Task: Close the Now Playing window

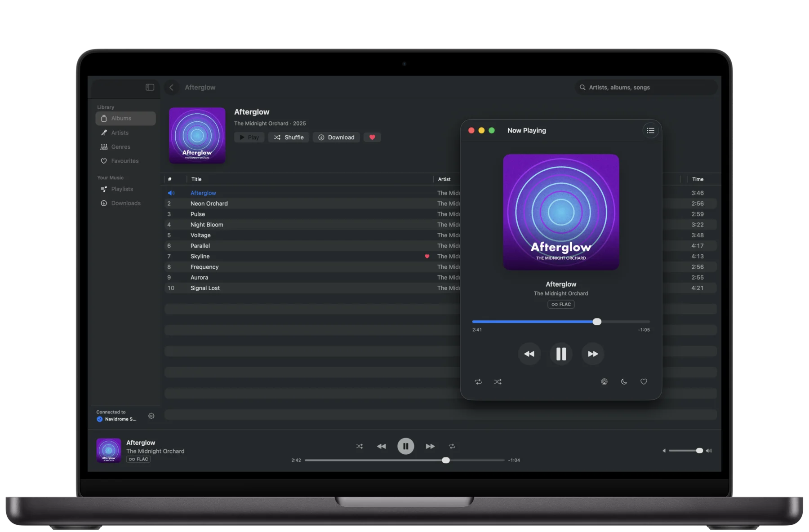Action: click(471, 131)
